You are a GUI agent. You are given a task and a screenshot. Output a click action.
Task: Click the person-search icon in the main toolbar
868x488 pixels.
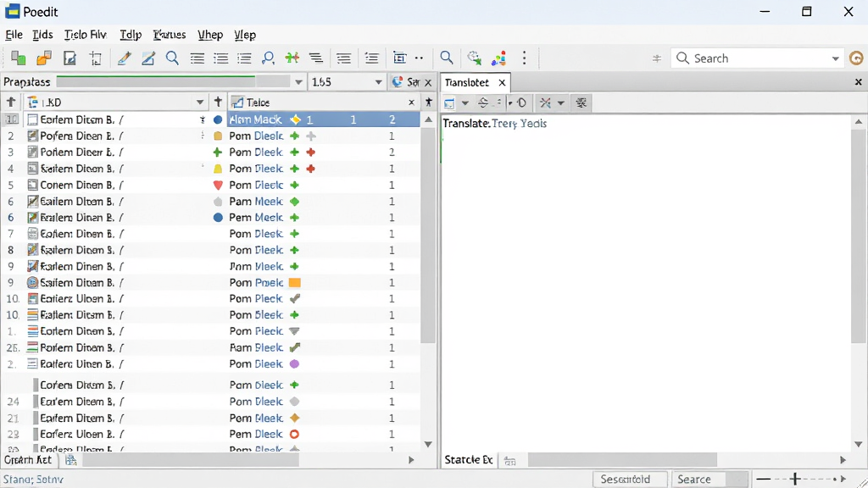(269, 58)
